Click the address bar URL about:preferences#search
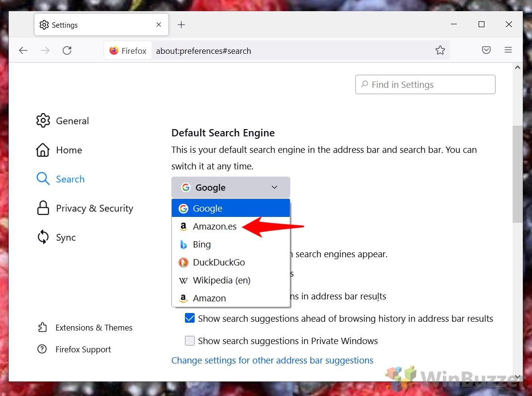532x396 pixels. (203, 51)
